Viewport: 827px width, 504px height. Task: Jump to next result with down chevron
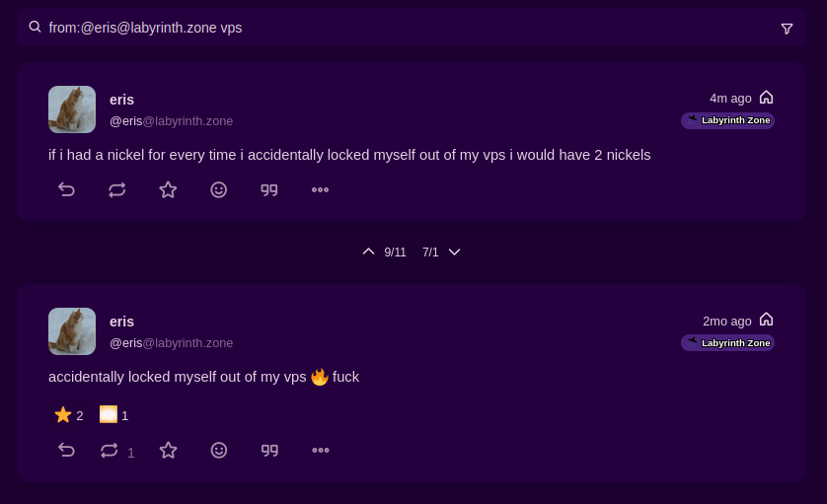[x=455, y=252]
